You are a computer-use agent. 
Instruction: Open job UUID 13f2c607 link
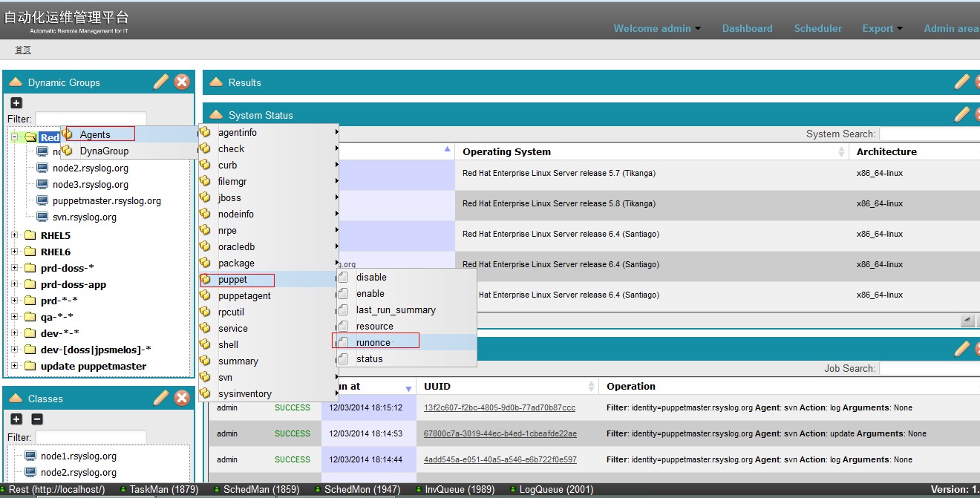500,407
